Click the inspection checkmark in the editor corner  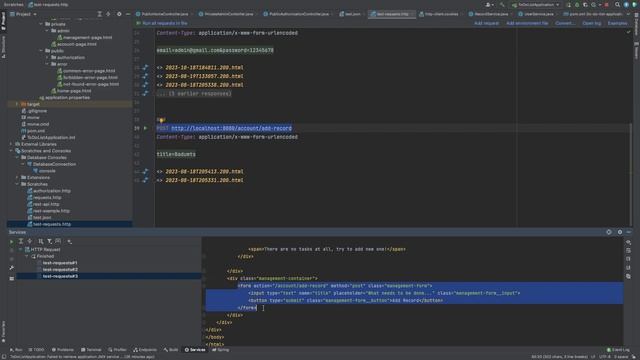coord(629,32)
